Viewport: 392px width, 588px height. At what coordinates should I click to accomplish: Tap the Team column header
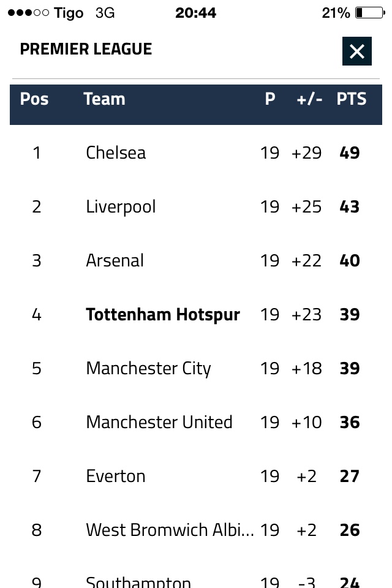coord(104,99)
